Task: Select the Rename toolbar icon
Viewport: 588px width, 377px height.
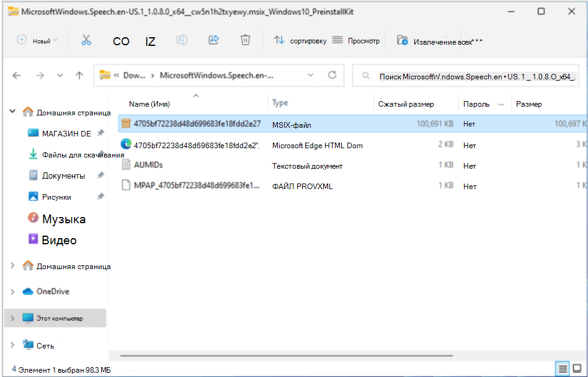Action: click(x=182, y=40)
